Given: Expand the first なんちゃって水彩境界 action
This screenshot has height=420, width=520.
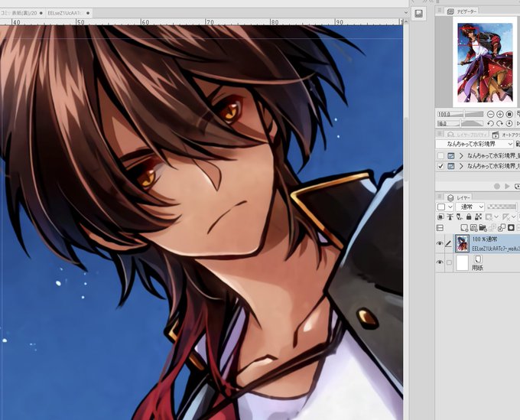Looking at the screenshot, I should pyautogui.click(x=461, y=155).
